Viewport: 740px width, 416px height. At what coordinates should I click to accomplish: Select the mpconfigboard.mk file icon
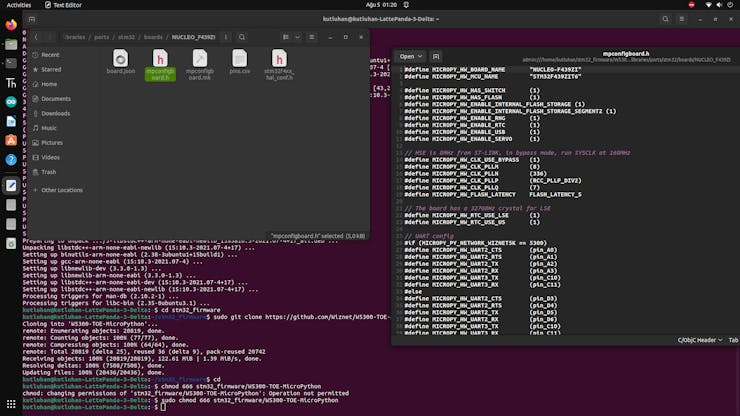[200, 60]
